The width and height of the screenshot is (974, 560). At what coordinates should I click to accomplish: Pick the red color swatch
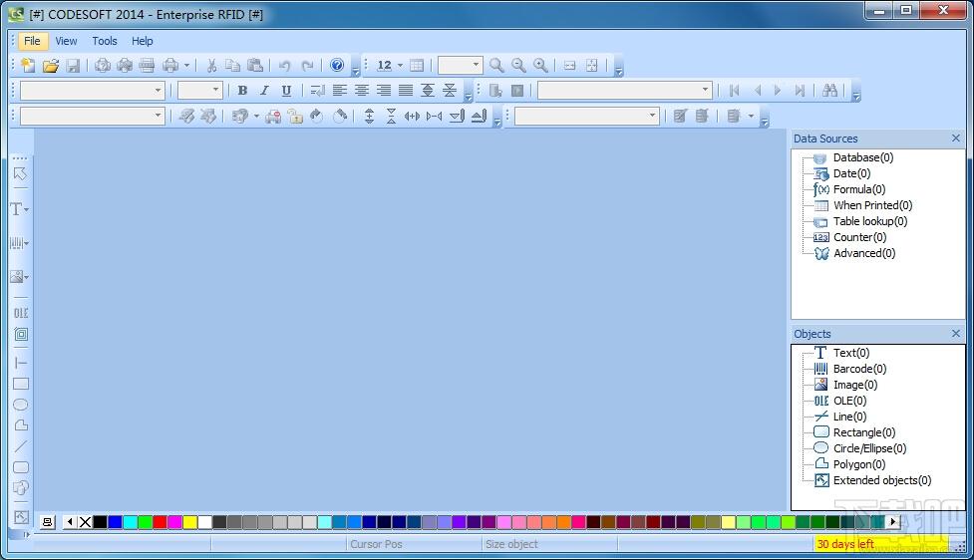click(x=160, y=522)
